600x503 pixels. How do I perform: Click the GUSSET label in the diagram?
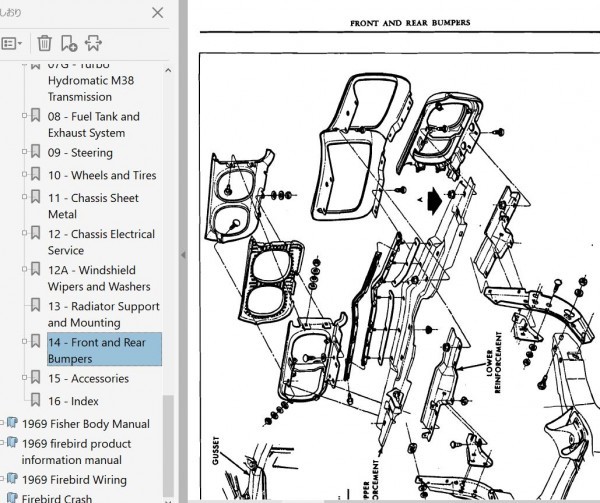[x=216, y=451]
